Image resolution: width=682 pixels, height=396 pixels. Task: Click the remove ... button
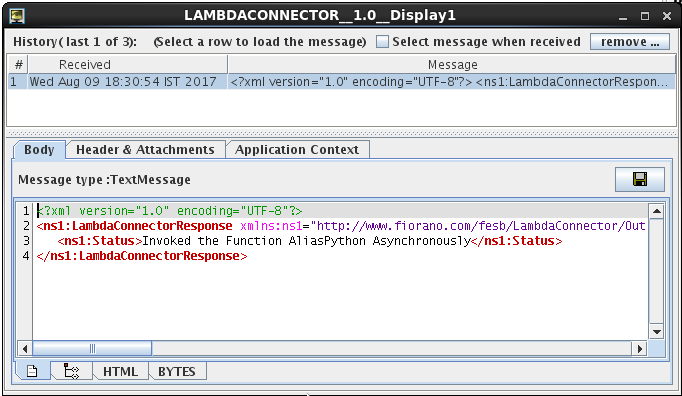pyautogui.click(x=629, y=42)
